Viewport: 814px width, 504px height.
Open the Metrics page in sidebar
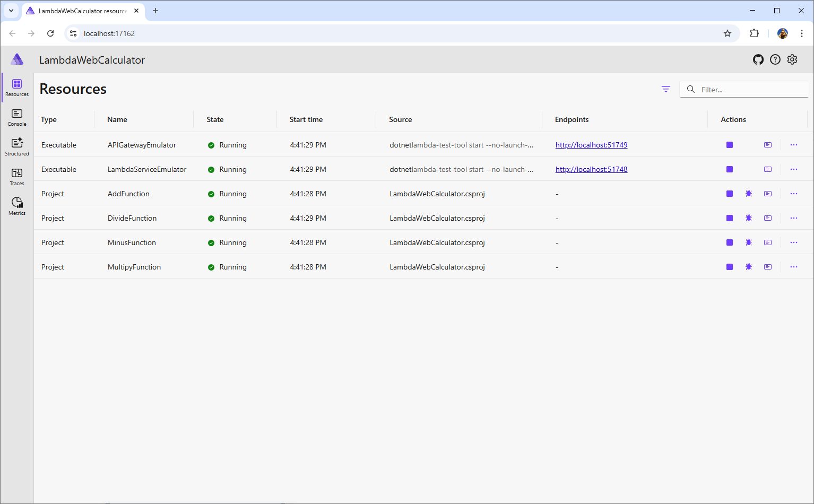pyautogui.click(x=17, y=206)
